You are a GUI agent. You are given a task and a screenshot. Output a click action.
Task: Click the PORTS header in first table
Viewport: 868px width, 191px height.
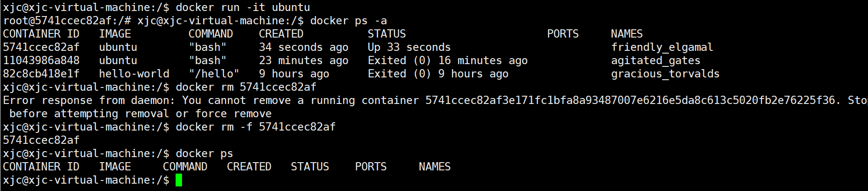[563, 34]
